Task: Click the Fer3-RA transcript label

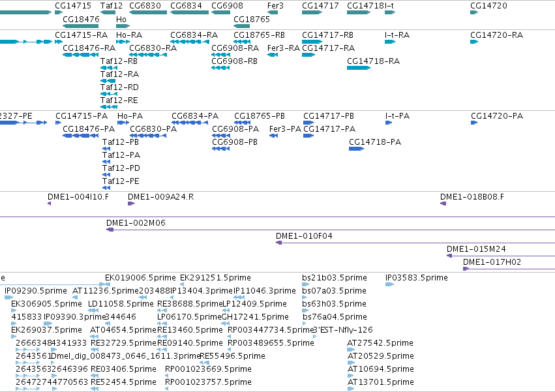Action: pos(284,48)
